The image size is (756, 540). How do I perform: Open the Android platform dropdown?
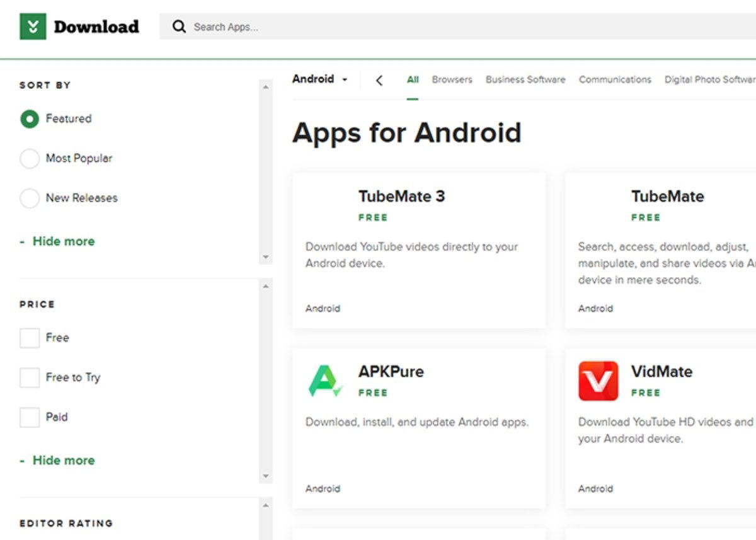click(319, 79)
